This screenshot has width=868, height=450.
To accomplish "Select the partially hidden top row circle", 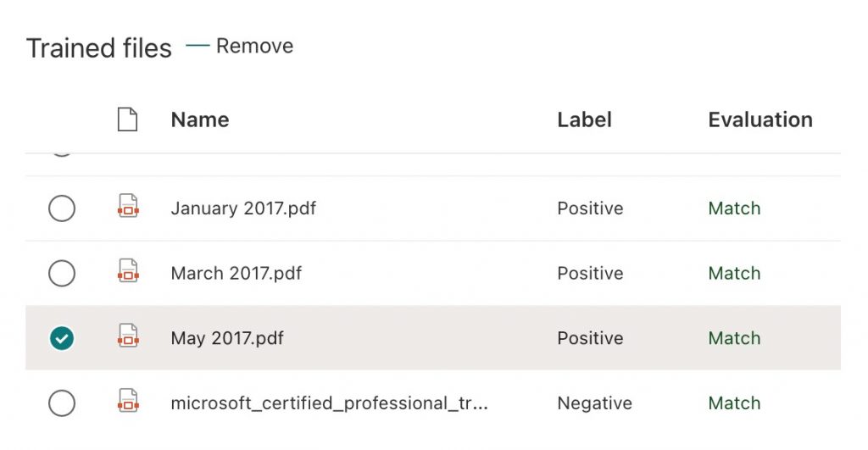I will click(62, 153).
